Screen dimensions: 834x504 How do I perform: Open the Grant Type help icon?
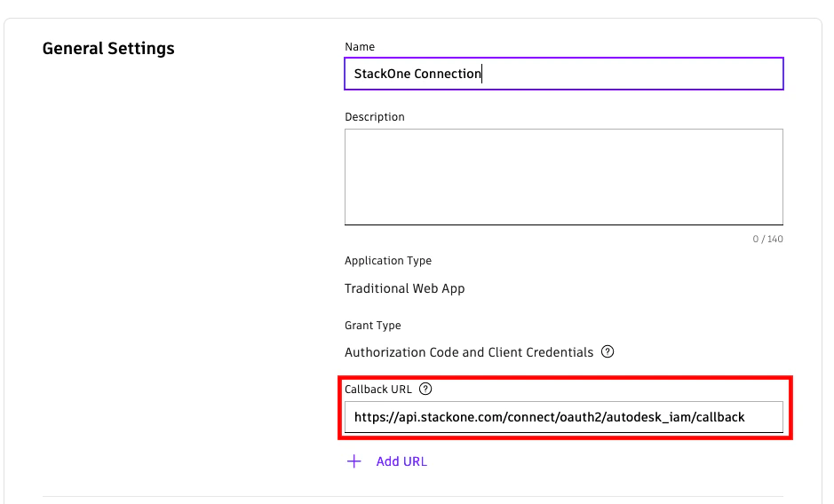608,352
